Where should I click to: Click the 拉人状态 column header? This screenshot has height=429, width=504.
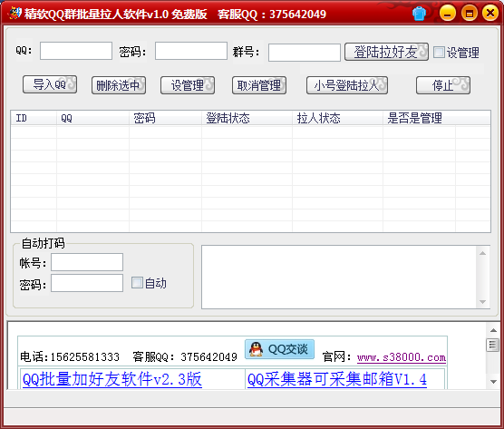point(337,118)
